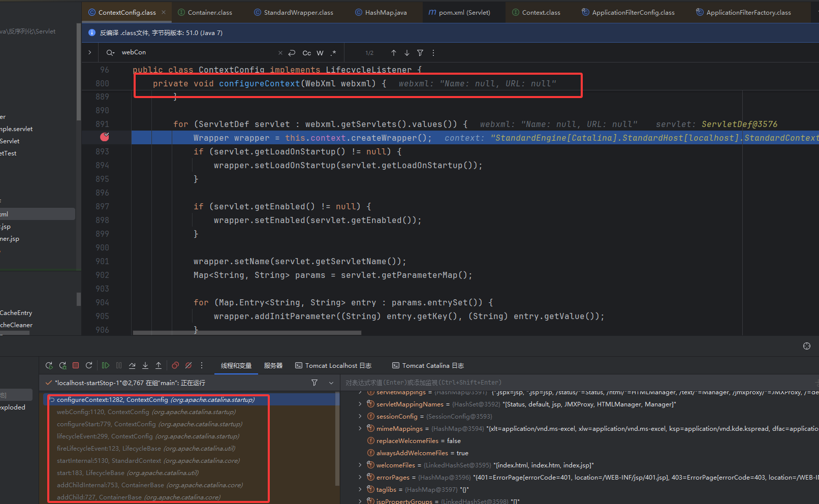Select the configureStart:779 stack frame
Image resolution: width=819 pixels, height=504 pixels.
(x=149, y=424)
